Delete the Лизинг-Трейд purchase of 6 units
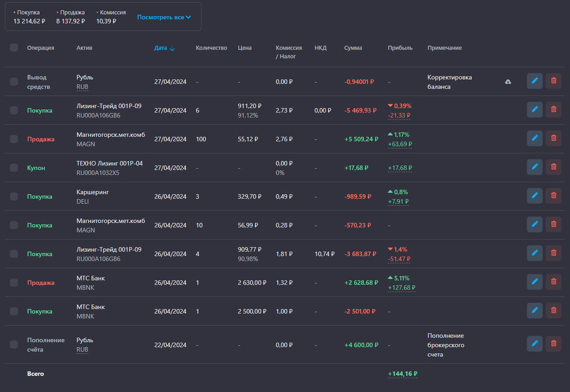The height and width of the screenshot is (392, 570). click(x=553, y=110)
